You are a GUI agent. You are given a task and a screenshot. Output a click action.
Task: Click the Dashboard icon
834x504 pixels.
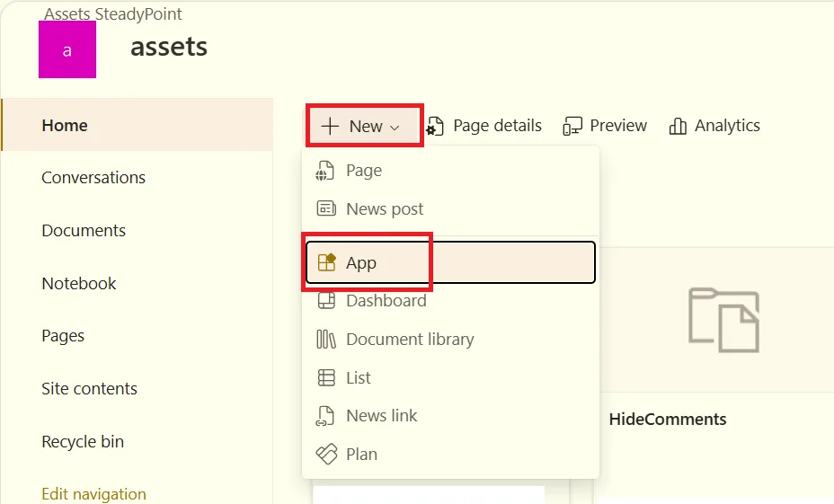point(326,300)
